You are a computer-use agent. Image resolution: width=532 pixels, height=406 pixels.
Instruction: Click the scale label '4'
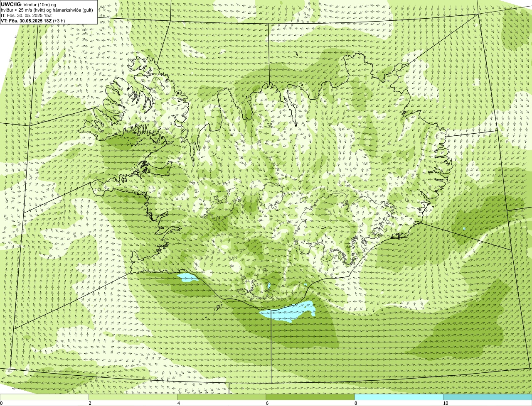179,403
